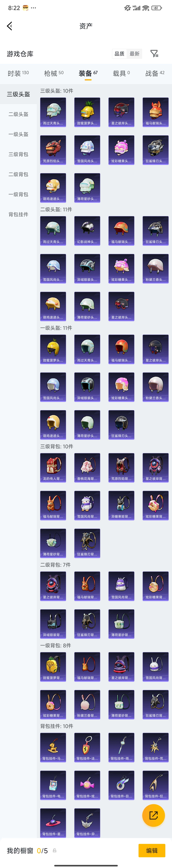This screenshot has height=868, width=172.
Task: Tap the orange share floating button
Action: [153, 815]
